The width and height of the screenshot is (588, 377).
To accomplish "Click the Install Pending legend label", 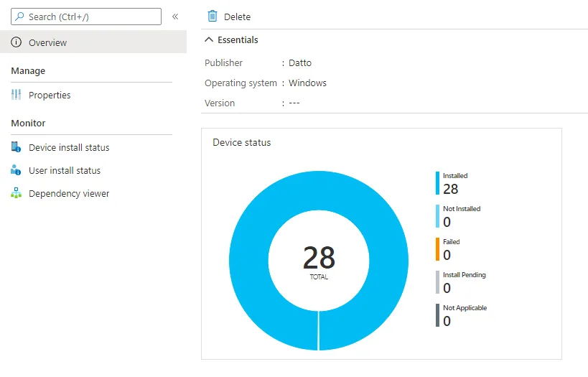I will coord(465,275).
